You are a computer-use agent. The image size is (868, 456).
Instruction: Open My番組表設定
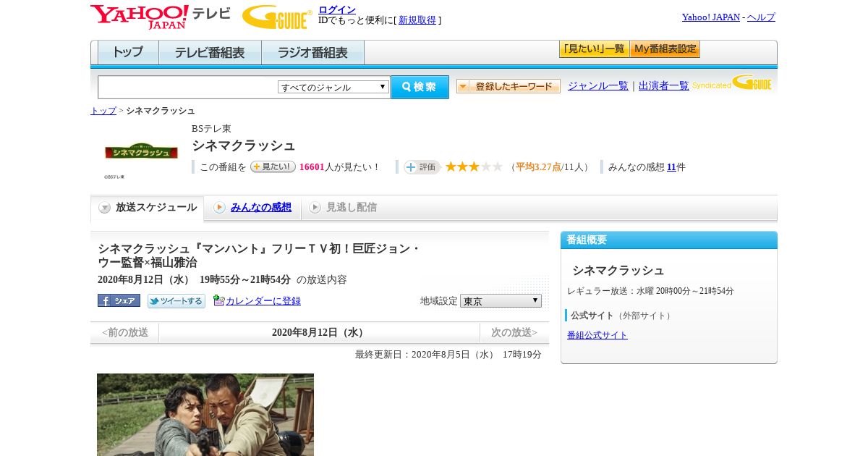[665, 49]
